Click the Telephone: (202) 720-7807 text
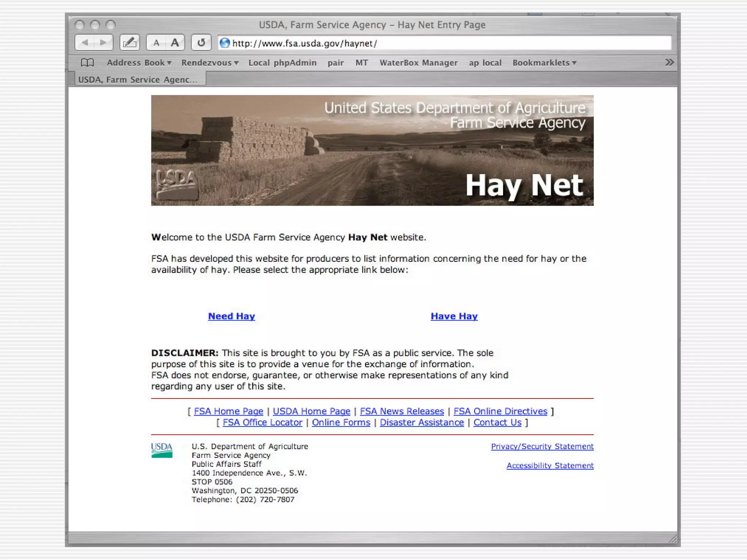 (x=243, y=499)
